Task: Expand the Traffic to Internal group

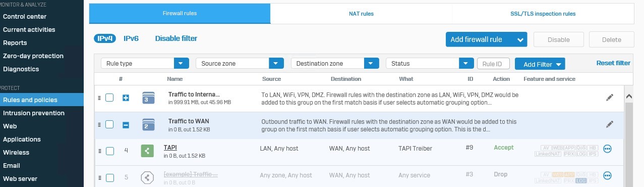Action: click(x=126, y=98)
